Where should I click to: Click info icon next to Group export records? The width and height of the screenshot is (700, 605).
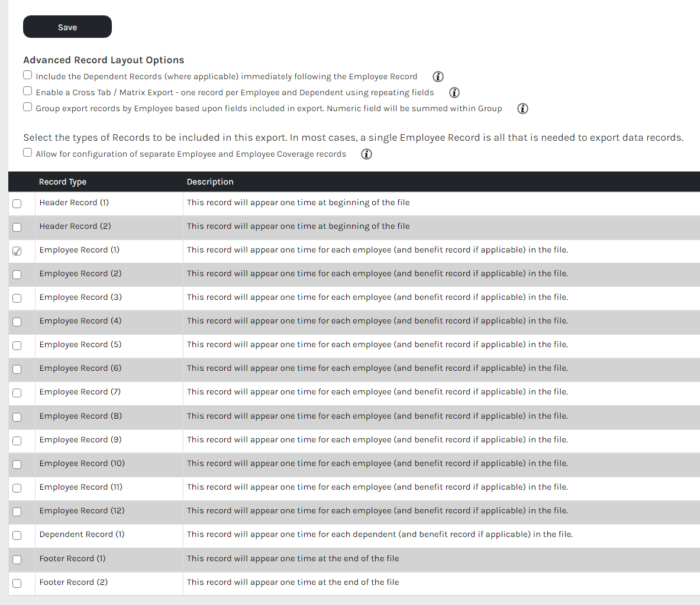(x=522, y=109)
